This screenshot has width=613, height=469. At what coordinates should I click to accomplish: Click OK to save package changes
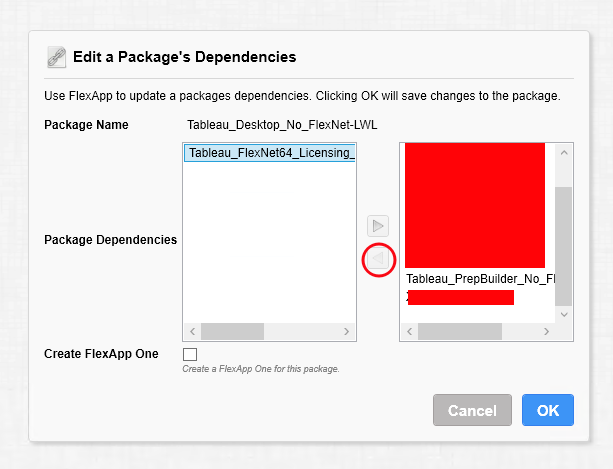(548, 410)
